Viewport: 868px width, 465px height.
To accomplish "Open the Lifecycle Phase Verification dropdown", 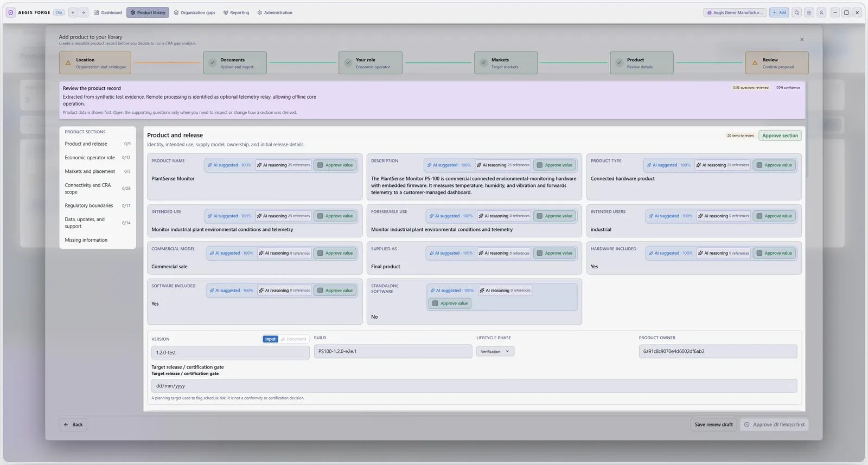I will [495, 352].
